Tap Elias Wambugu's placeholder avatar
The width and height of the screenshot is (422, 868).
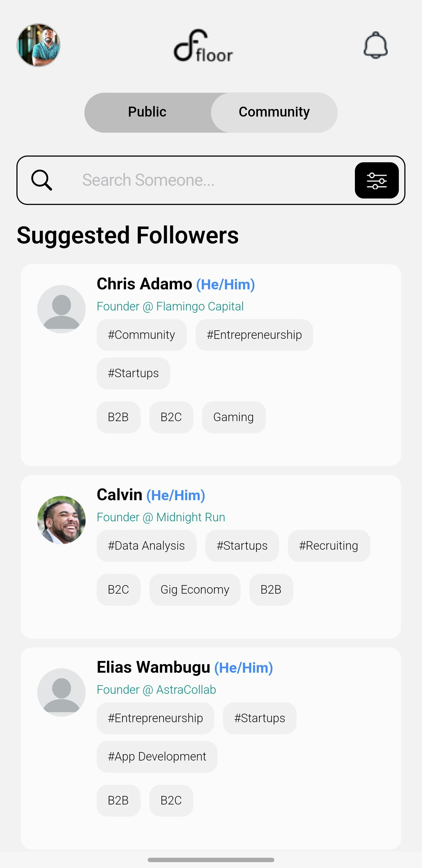coord(61,692)
